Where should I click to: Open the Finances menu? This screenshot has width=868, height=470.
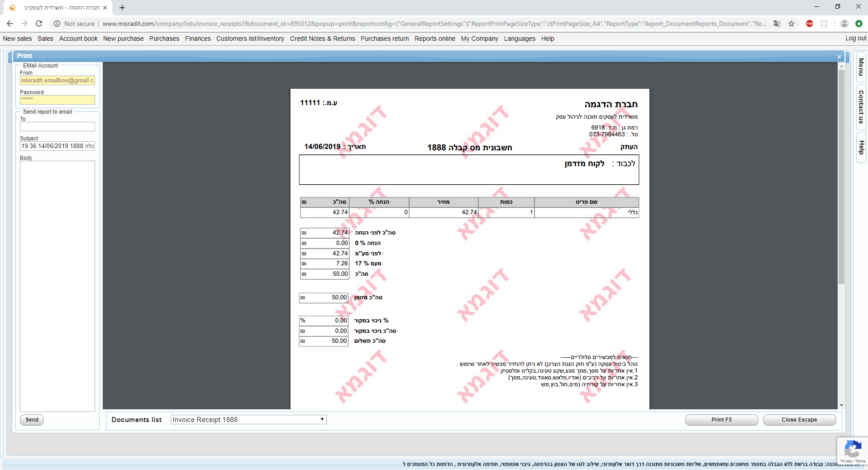(198, 38)
